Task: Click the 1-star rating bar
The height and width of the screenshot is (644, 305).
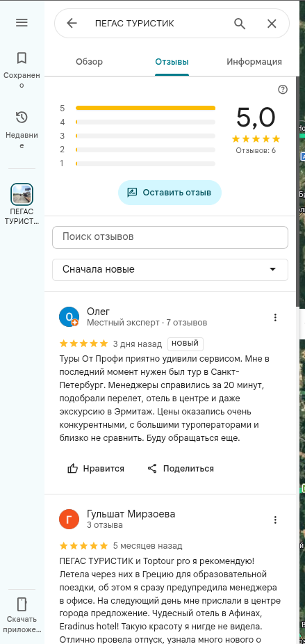Action: [145, 164]
